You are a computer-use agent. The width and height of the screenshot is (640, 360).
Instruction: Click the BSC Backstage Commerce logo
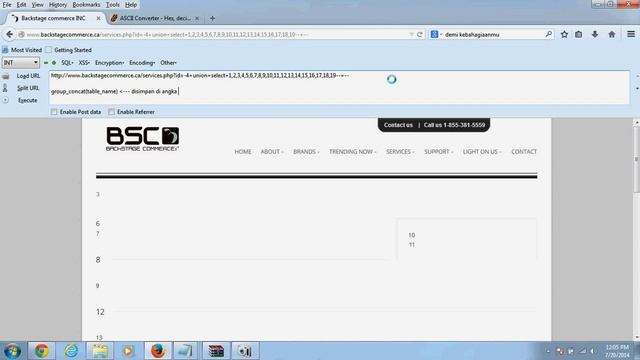coord(142,139)
